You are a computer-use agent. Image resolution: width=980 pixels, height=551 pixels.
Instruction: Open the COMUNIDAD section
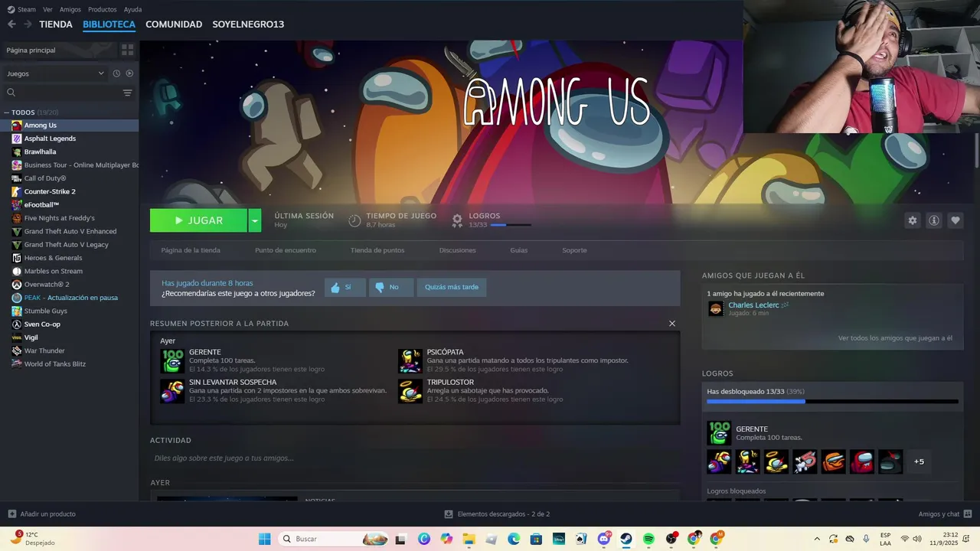(174, 24)
